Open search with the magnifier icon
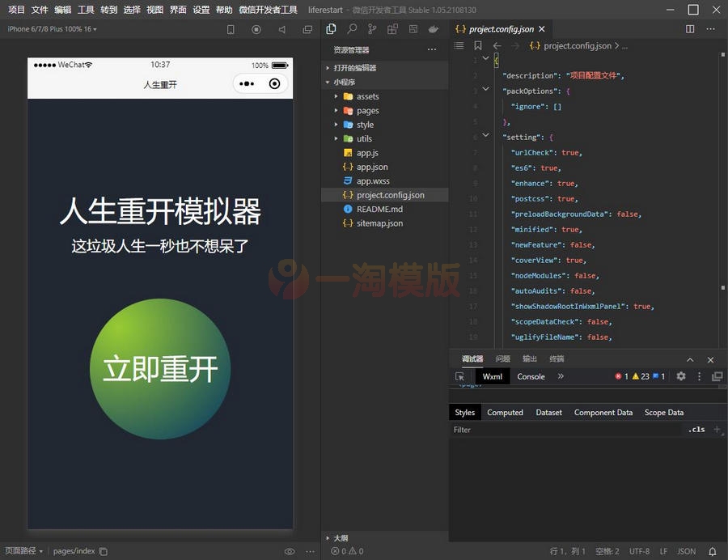This screenshot has width=728, height=560. pyautogui.click(x=353, y=28)
